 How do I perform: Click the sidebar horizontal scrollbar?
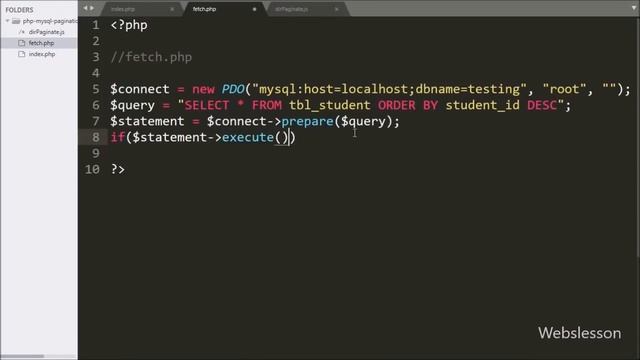pos(22,356)
